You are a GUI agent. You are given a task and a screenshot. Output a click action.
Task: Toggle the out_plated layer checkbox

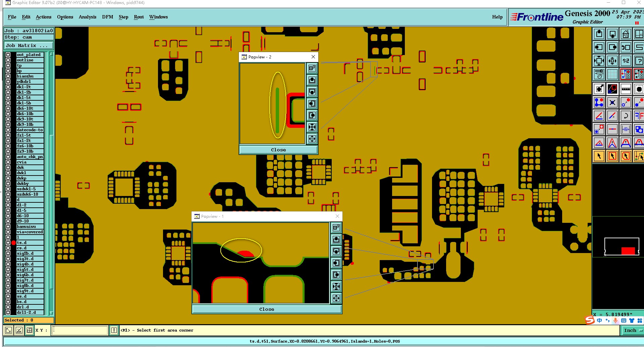tap(8, 55)
